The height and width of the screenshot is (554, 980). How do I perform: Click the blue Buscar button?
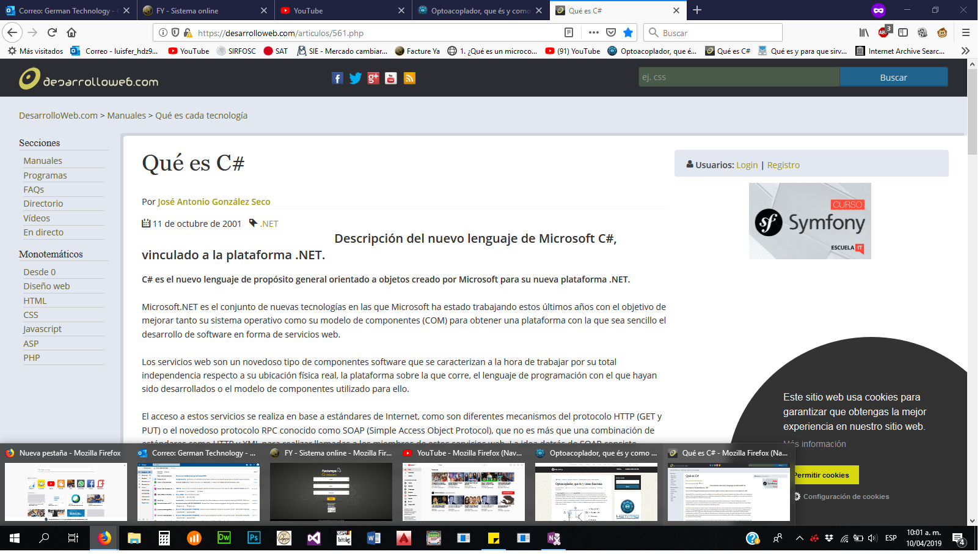coord(894,77)
